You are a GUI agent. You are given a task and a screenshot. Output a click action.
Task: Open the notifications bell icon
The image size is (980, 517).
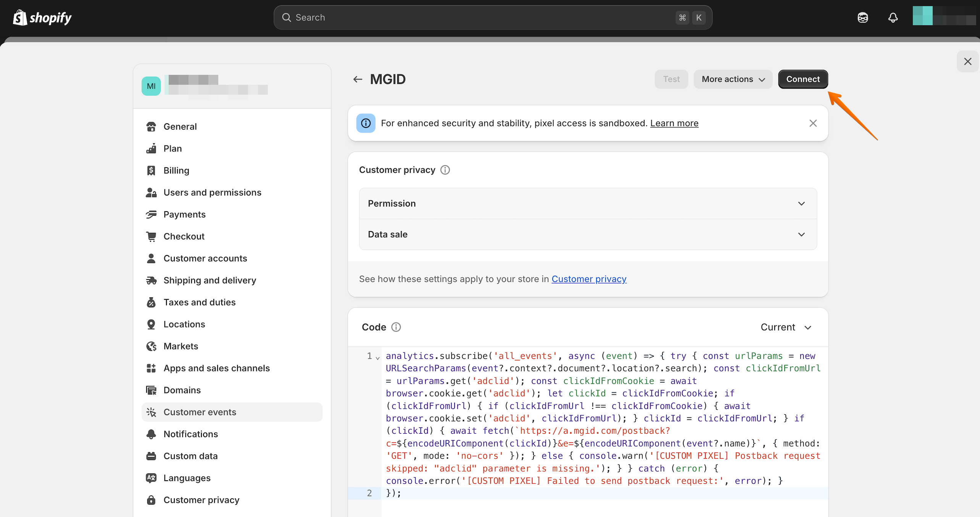893,18
